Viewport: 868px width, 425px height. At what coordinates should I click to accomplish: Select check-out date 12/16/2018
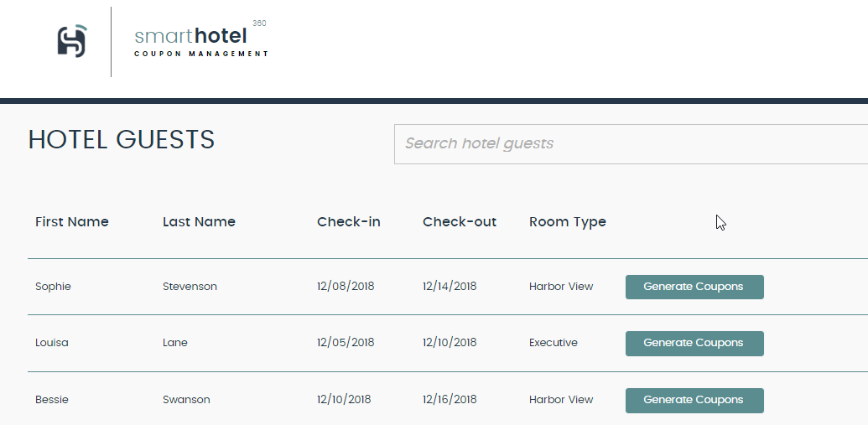pyautogui.click(x=450, y=400)
